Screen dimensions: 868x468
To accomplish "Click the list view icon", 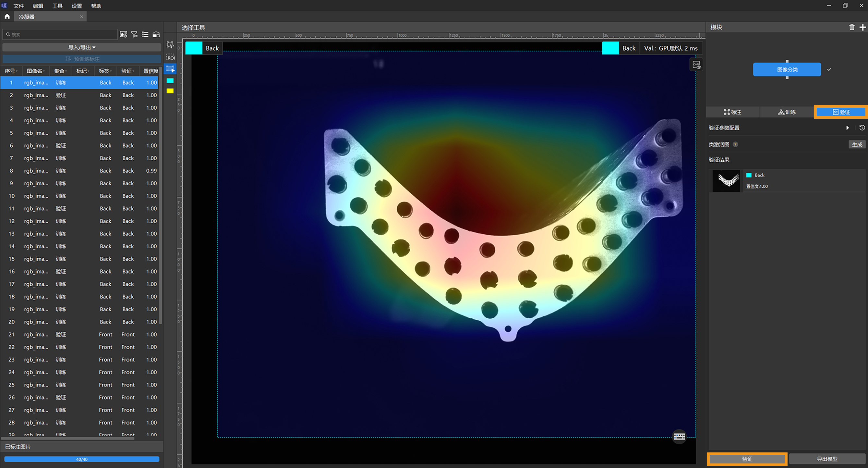I will point(145,34).
